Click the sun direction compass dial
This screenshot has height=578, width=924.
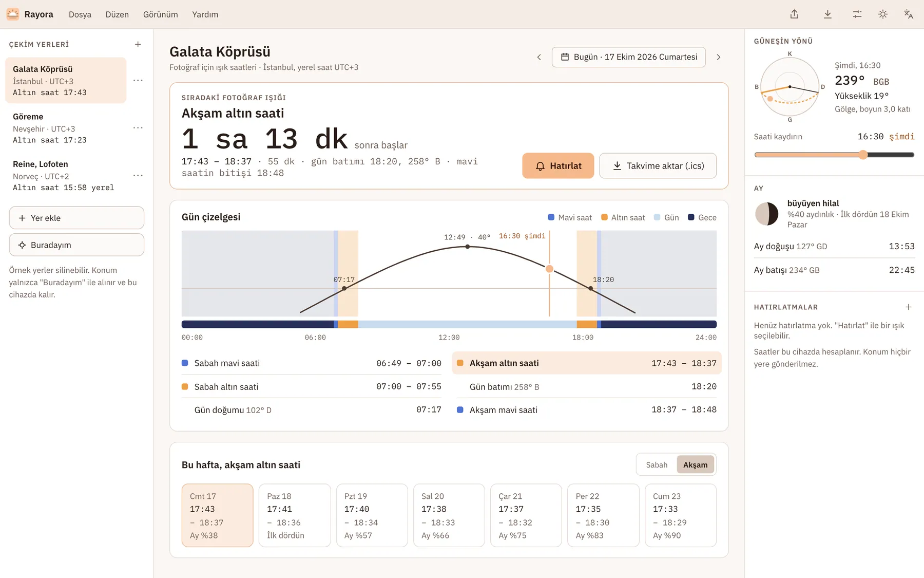pos(790,87)
